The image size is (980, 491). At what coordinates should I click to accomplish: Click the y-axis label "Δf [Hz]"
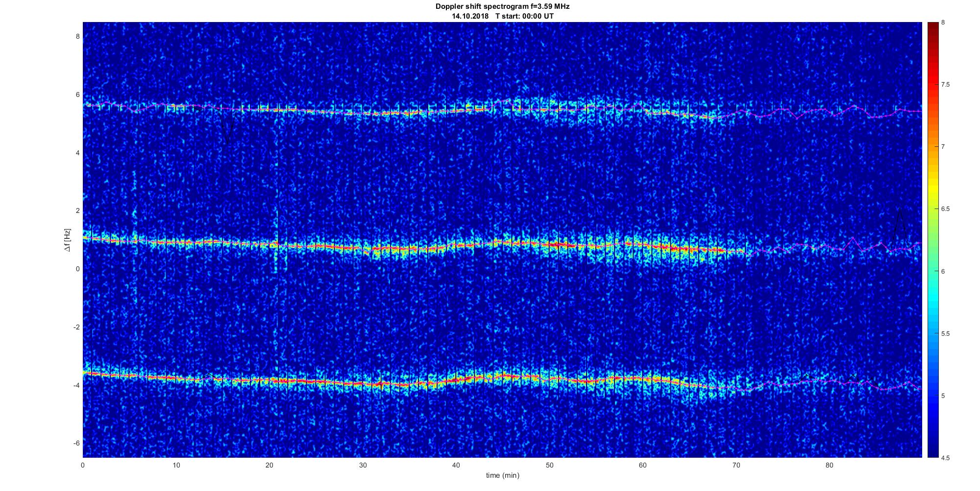tap(67, 240)
